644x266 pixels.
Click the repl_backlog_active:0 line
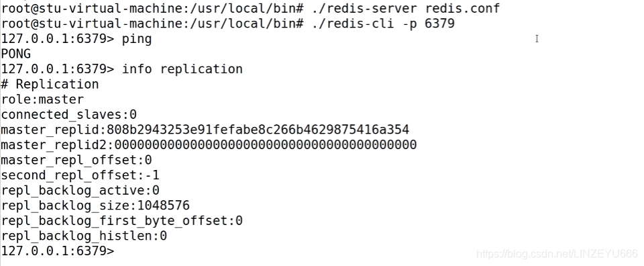pyautogui.click(x=80, y=190)
